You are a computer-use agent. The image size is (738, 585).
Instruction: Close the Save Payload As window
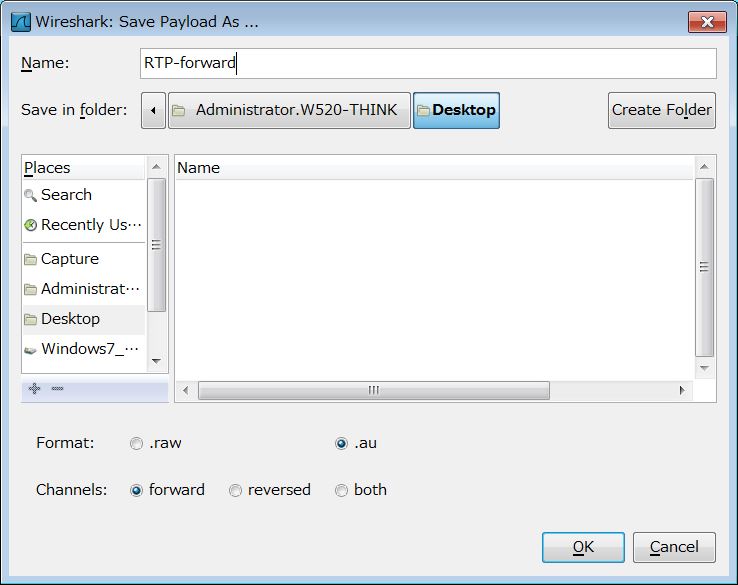pos(707,22)
